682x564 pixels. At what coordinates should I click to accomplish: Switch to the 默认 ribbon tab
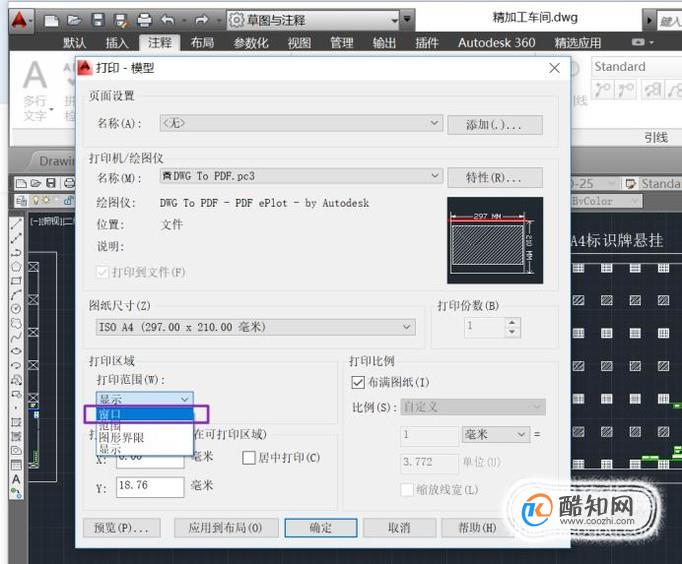[74, 43]
